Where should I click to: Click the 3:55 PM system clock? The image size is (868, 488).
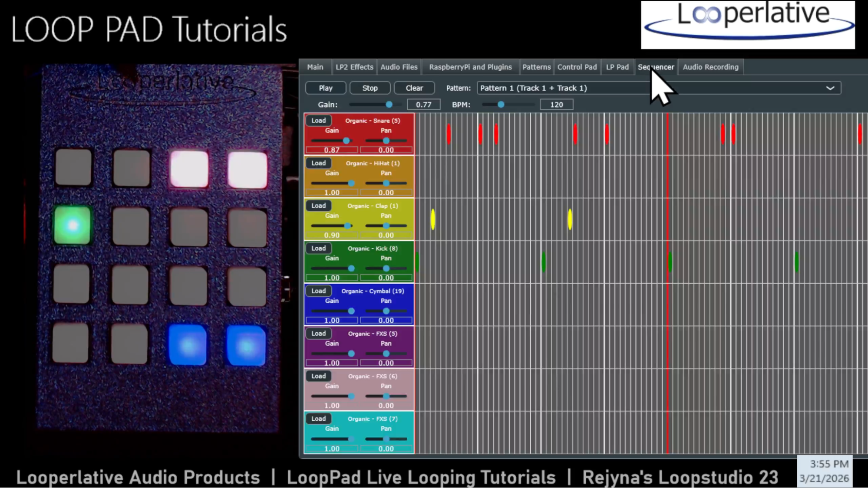click(x=829, y=464)
